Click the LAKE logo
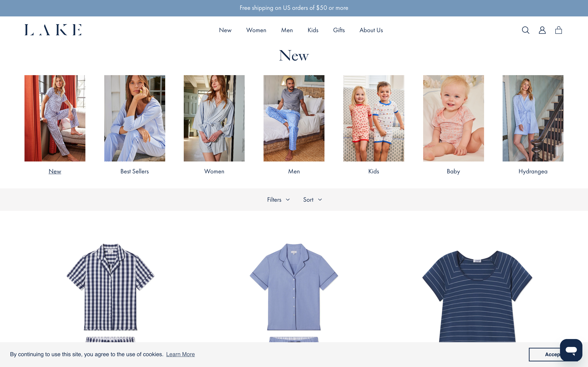Screen dimensions: 588x367 [53, 30]
